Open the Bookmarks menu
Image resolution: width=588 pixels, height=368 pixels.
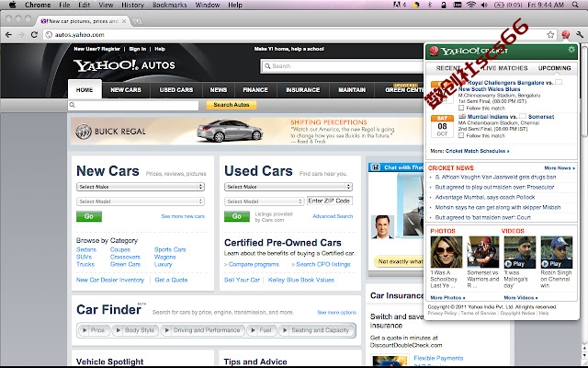click(169, 5)
